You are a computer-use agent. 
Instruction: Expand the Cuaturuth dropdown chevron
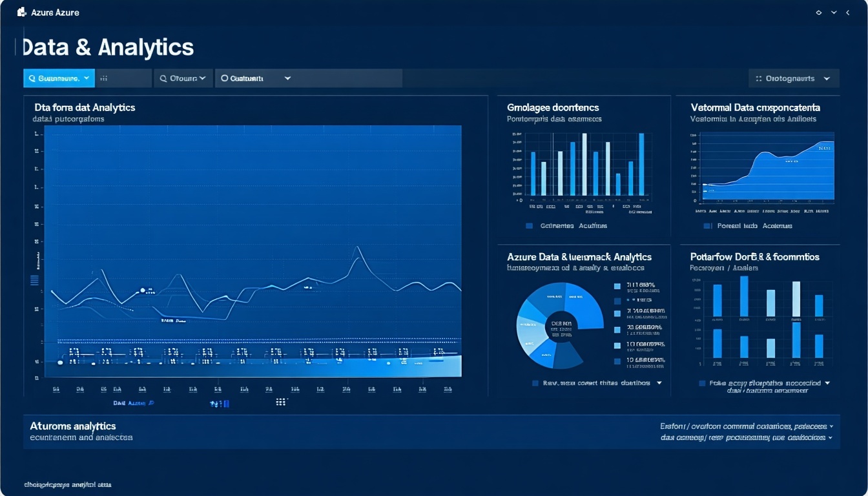coord(287,78)
